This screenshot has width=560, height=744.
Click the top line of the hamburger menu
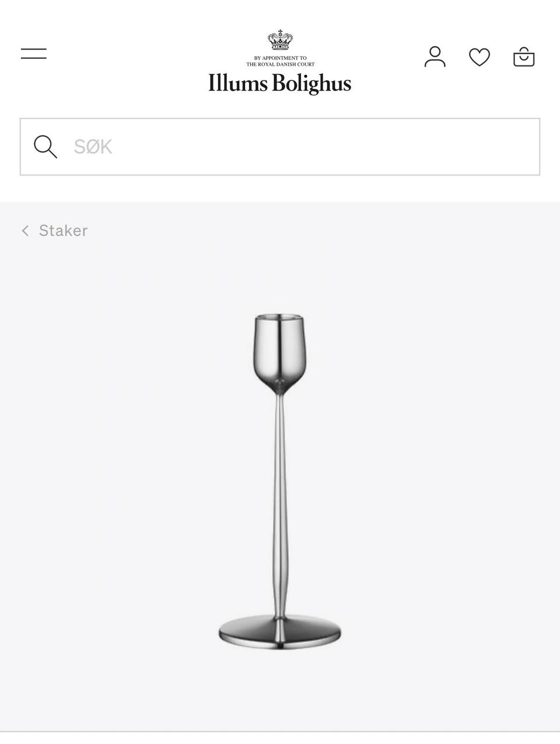tap(34, 49)
